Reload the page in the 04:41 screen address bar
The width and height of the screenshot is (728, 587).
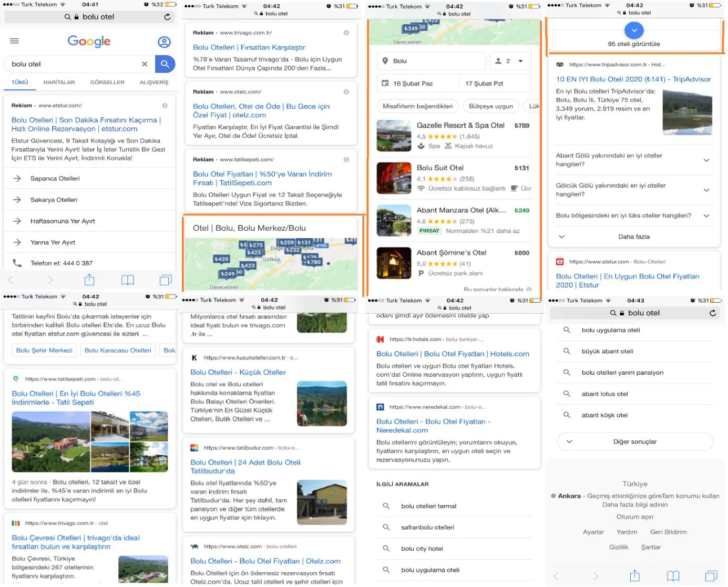coord(167,17)
